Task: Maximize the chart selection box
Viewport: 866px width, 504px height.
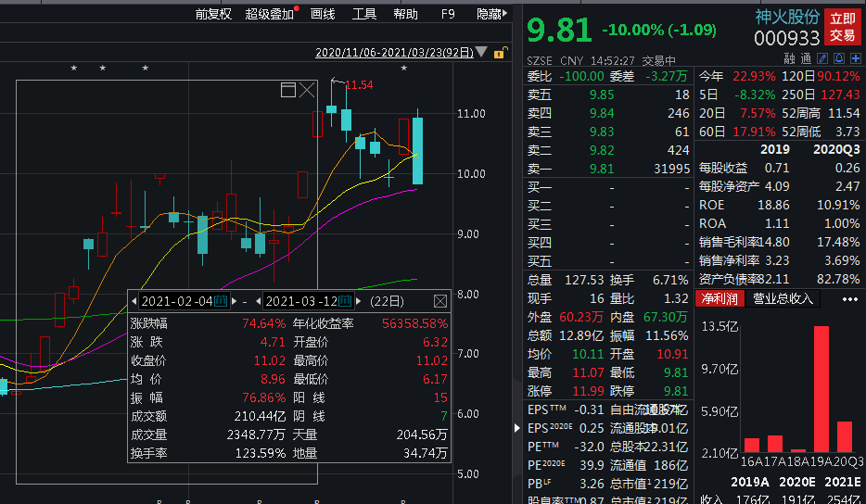Action: coord(287,90)
